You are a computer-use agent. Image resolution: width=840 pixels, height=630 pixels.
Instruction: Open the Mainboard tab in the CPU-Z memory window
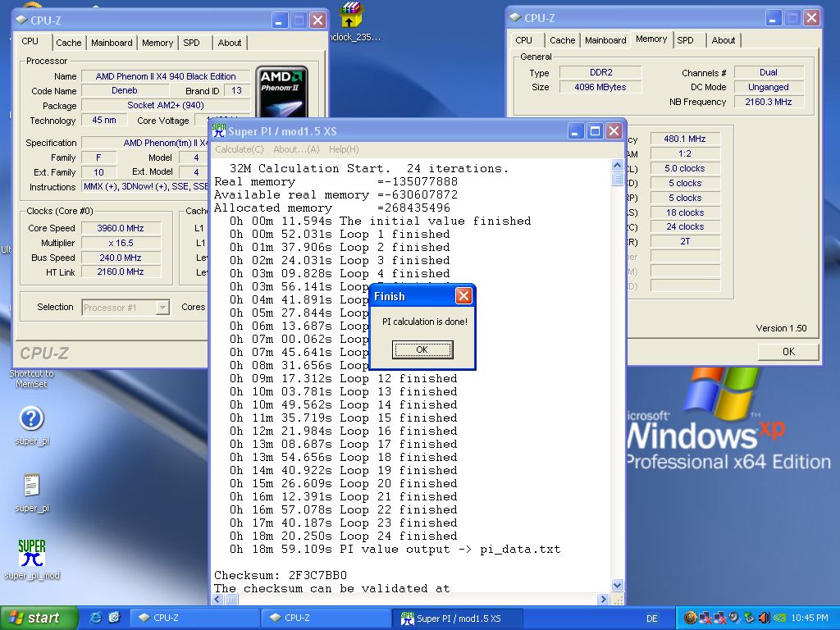point(605,40)
